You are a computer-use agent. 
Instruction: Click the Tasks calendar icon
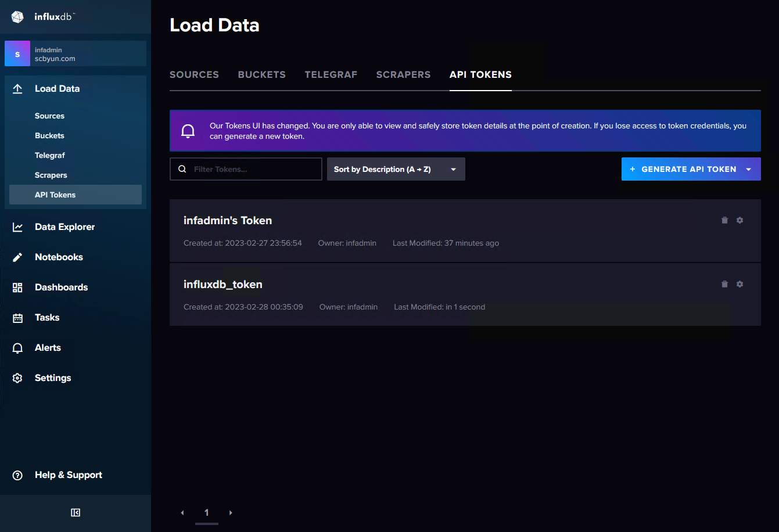(17, 318)
